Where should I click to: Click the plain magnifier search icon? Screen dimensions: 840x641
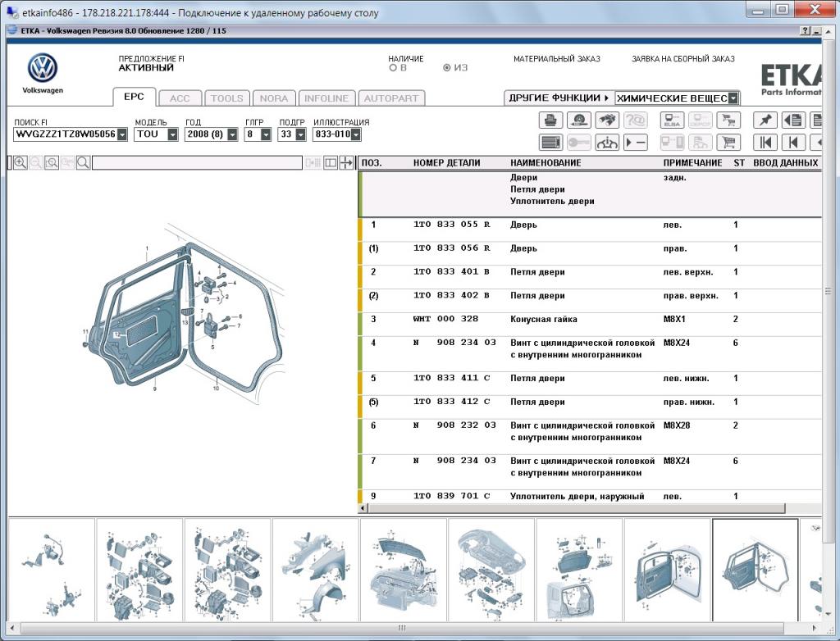point(83,163)
